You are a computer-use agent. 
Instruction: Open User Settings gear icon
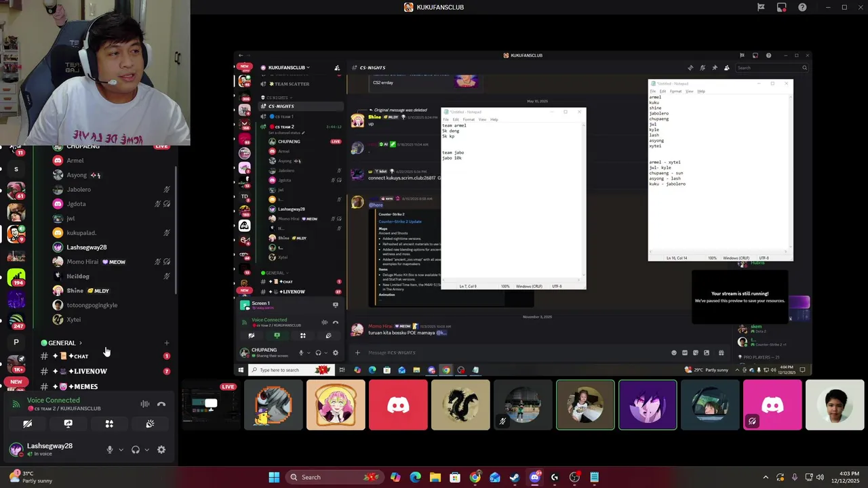[161, 449]
